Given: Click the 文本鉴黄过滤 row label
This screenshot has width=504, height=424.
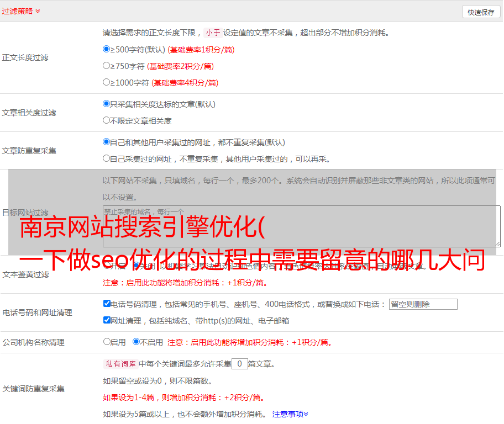Looking at the screenshot, I should (x=26, y=274).
